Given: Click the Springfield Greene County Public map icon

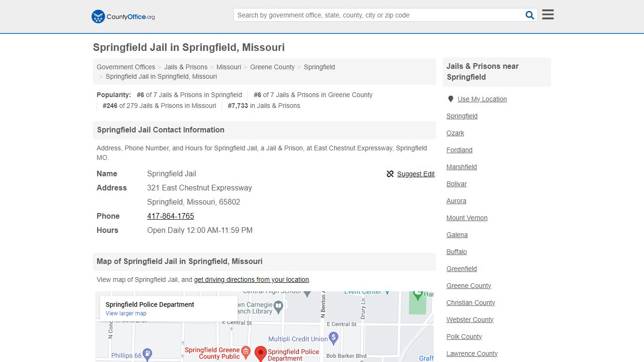Looking at the screenshot, I should tap(246, 351).
